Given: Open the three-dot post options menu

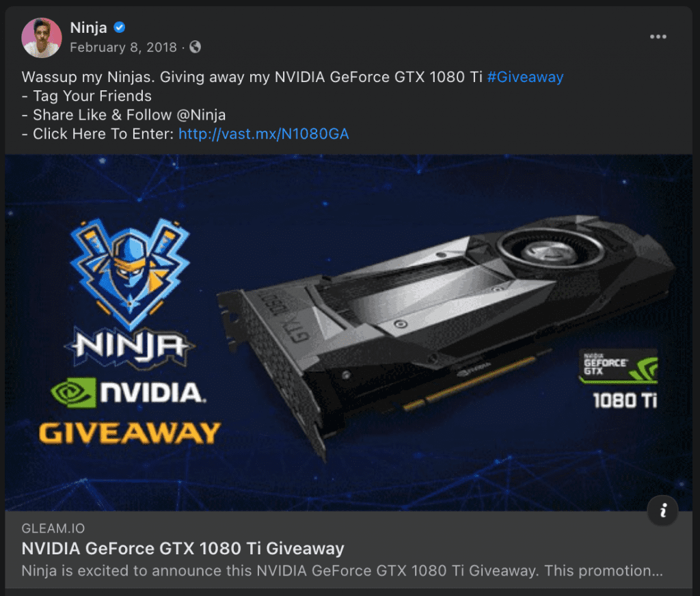Looking at the screenshot, I should point(658,37).
